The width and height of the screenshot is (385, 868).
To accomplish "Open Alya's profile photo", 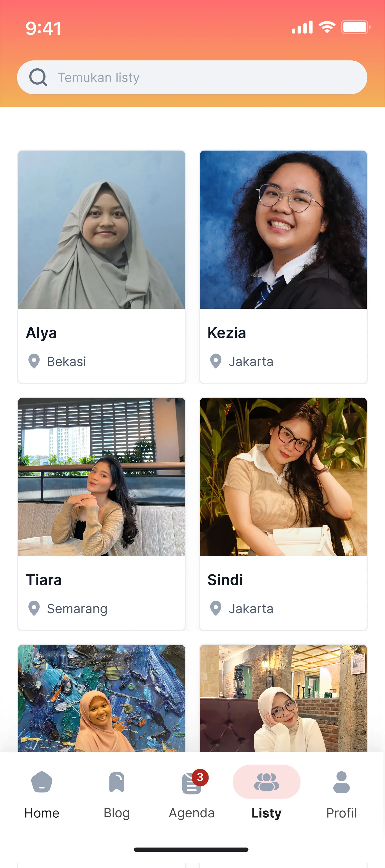I will click(102, 229).
